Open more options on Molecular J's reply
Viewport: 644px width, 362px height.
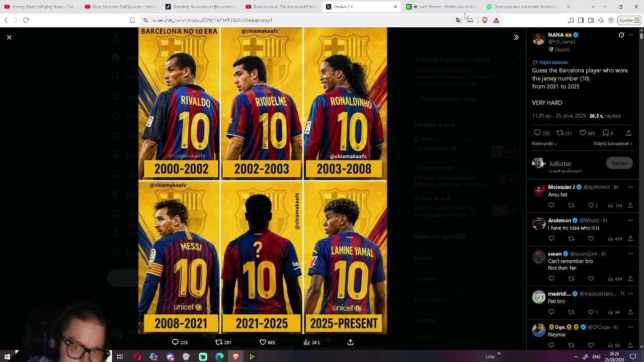(630, 187)
